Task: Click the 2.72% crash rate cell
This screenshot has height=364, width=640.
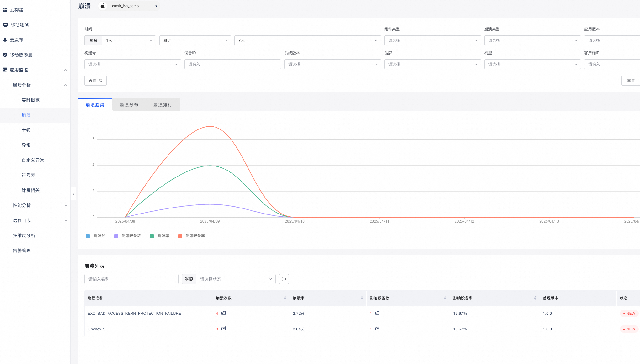Action: click(x=299, y=314)
